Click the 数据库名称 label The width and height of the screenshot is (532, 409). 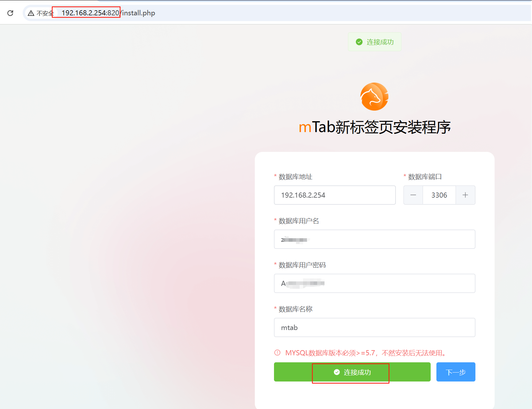pyautogui.click(x=295, y=309)
